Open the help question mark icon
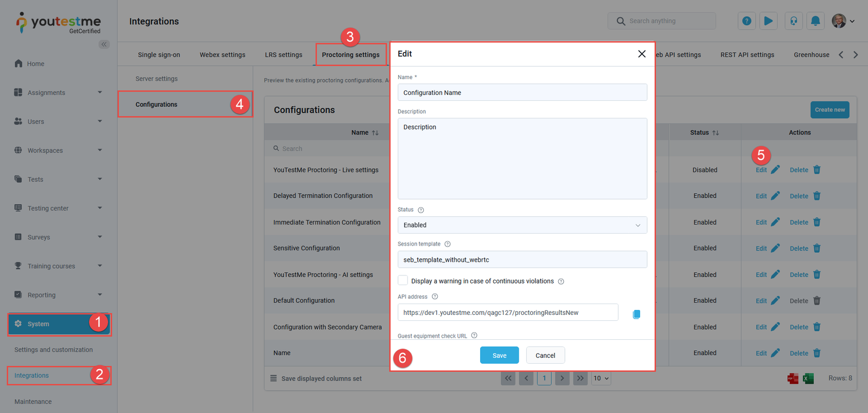 click(x=747, y=21)
